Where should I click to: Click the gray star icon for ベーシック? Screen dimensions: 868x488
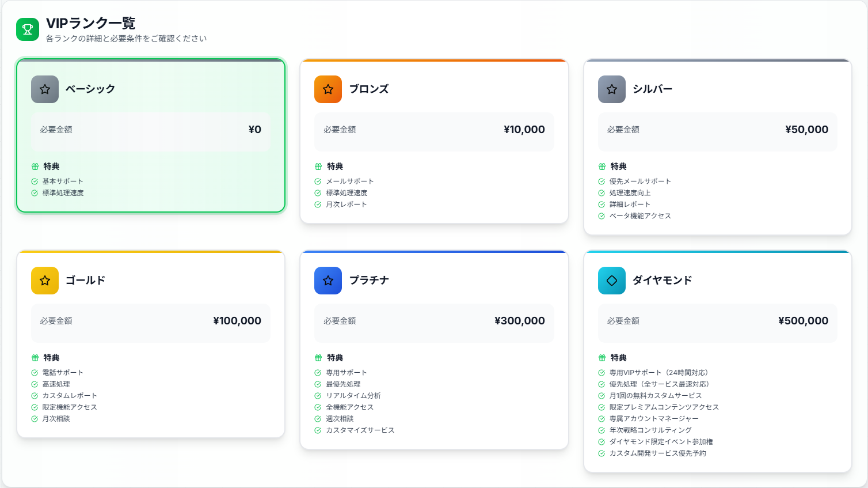[45, 89]
